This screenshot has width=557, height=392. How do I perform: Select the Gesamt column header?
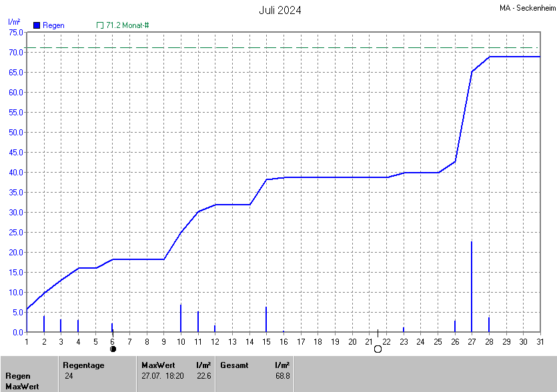click(234, 365)
